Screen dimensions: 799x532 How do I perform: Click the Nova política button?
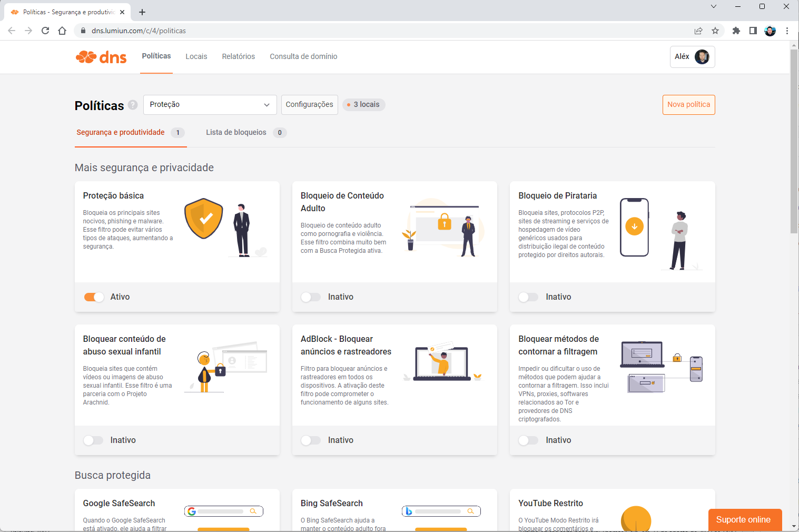point(688,105)
